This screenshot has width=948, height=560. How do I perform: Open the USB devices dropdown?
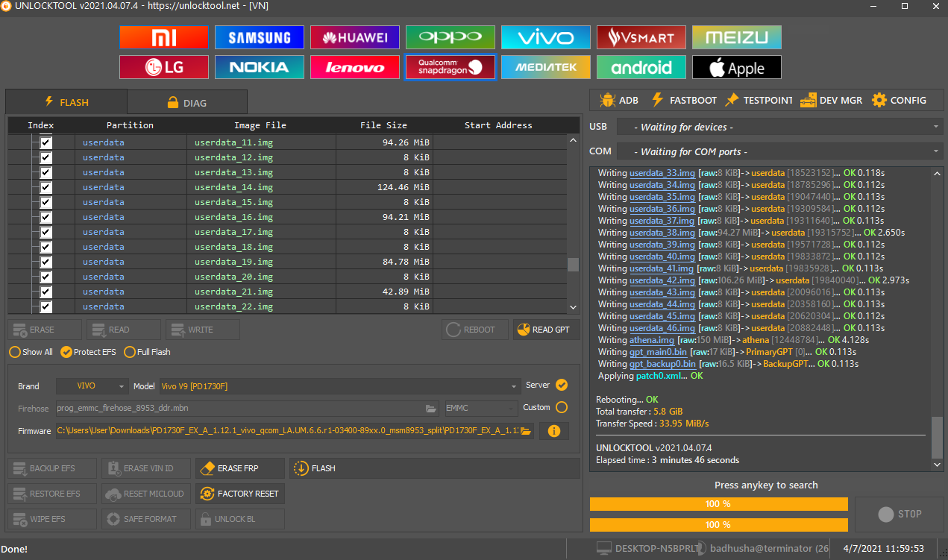[x=780, y=127]
